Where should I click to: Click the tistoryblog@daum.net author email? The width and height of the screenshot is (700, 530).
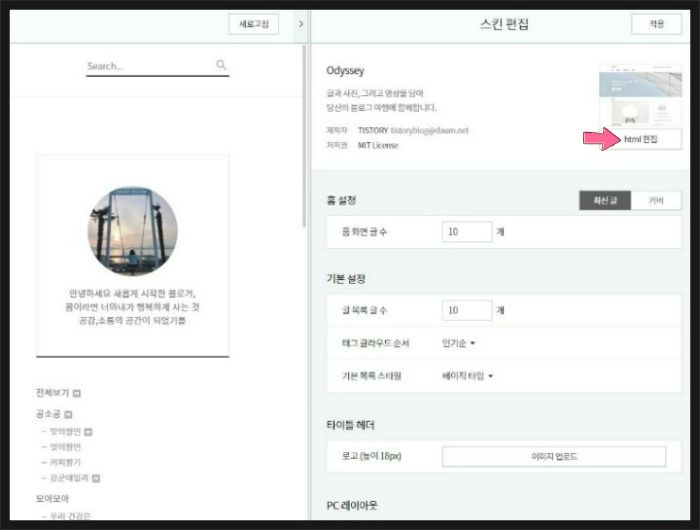tap(429, 130)
